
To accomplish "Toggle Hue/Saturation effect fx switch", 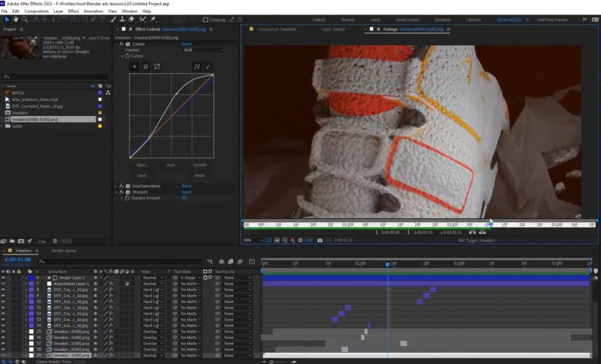I will click(122, 186).
